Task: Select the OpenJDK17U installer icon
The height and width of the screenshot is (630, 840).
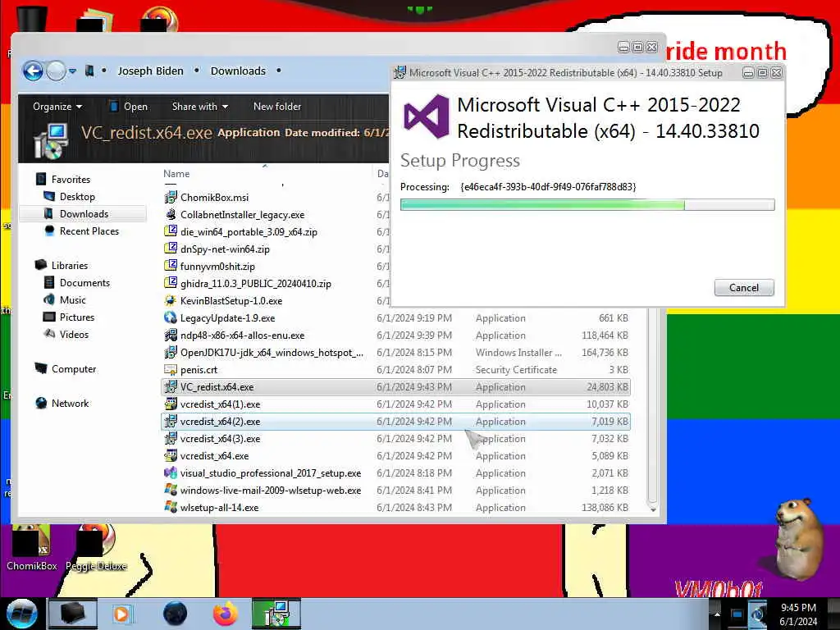Action: [171, 352]
